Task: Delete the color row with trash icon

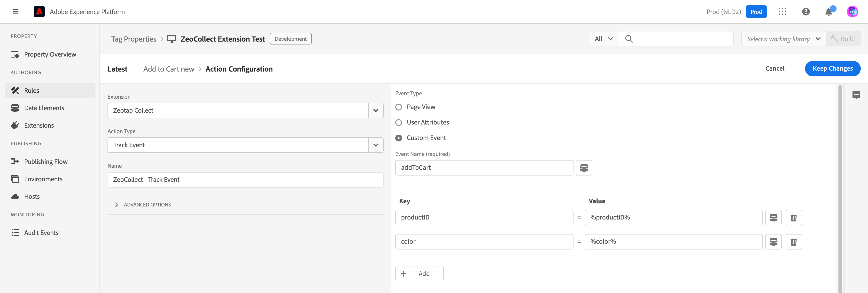Action: [x=794, y=242]
